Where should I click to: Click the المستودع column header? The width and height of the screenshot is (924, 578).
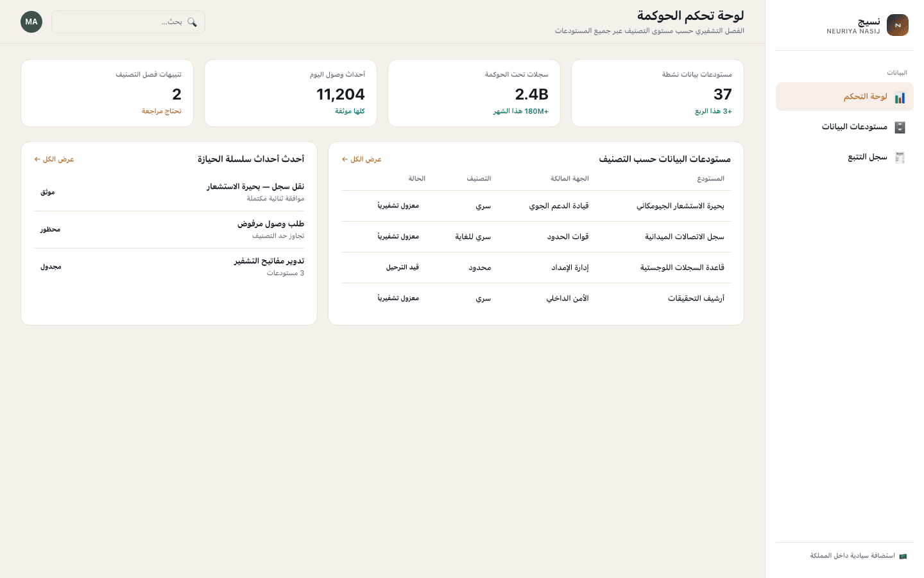[x=711, y=179]
